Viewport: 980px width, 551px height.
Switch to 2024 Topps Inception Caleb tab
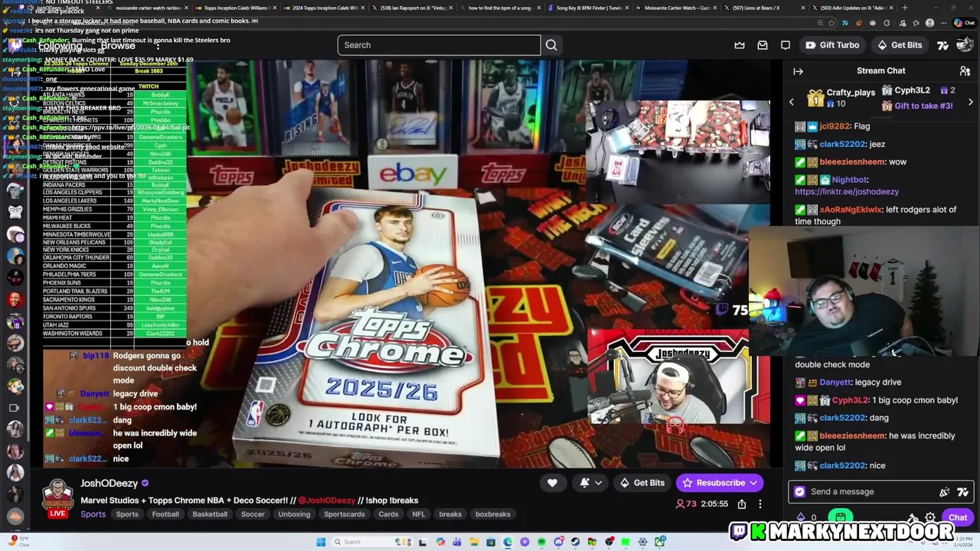coord(325,8)
